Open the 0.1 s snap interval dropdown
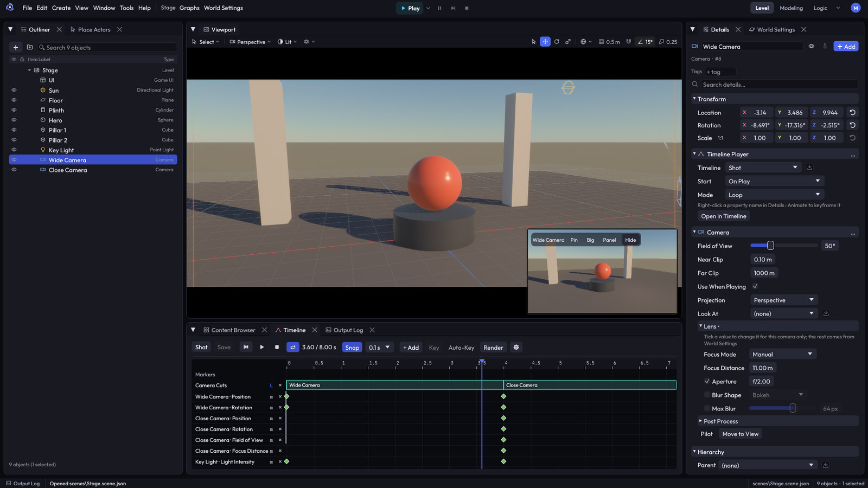This screenshot has width=868, height=488. 379,348
